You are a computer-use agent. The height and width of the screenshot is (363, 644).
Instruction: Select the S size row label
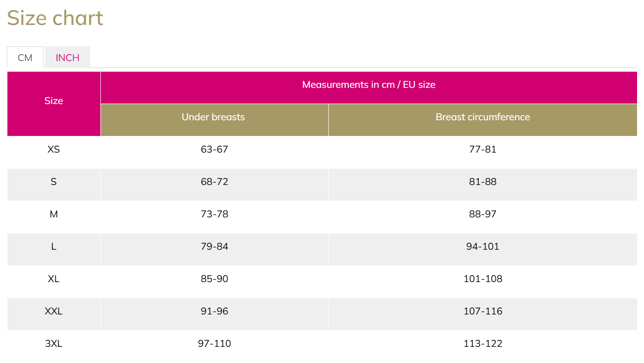tap(54, 182)
